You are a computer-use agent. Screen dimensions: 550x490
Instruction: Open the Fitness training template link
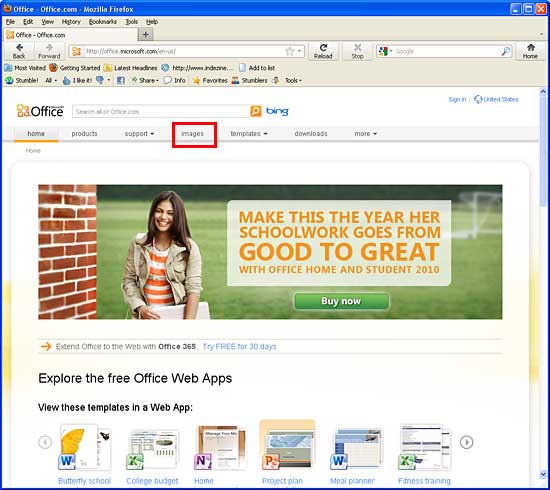click(x=424, y=481)
